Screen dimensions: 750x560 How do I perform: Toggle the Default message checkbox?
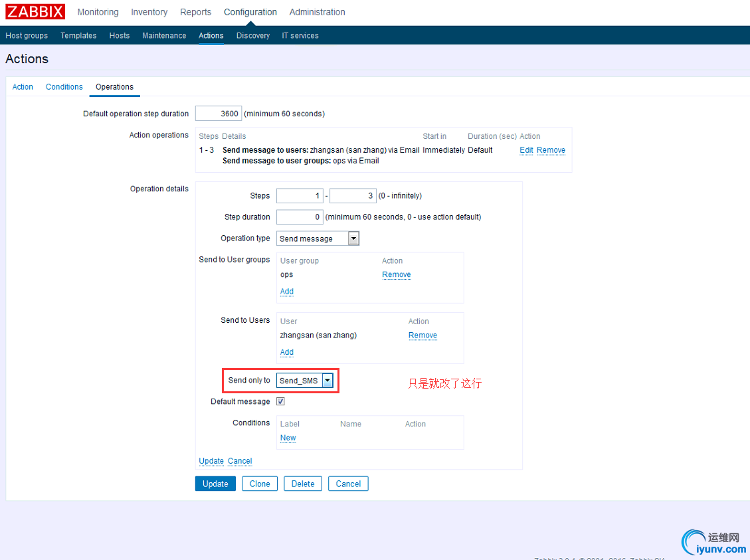[281, 401]
